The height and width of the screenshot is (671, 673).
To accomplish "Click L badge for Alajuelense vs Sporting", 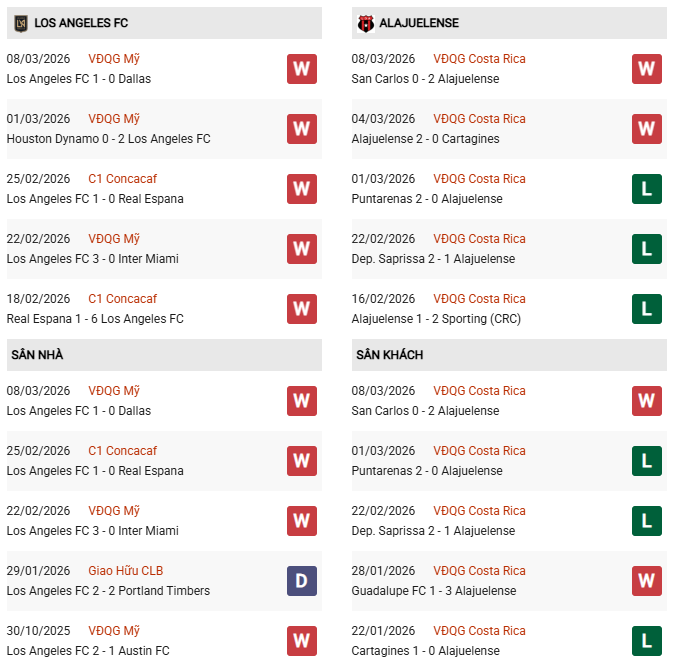I will click(x=646, y=309).
